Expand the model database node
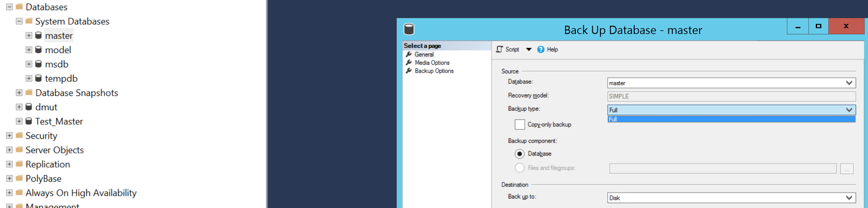Viewport: 868px width, 208px height. coord(29,50)
